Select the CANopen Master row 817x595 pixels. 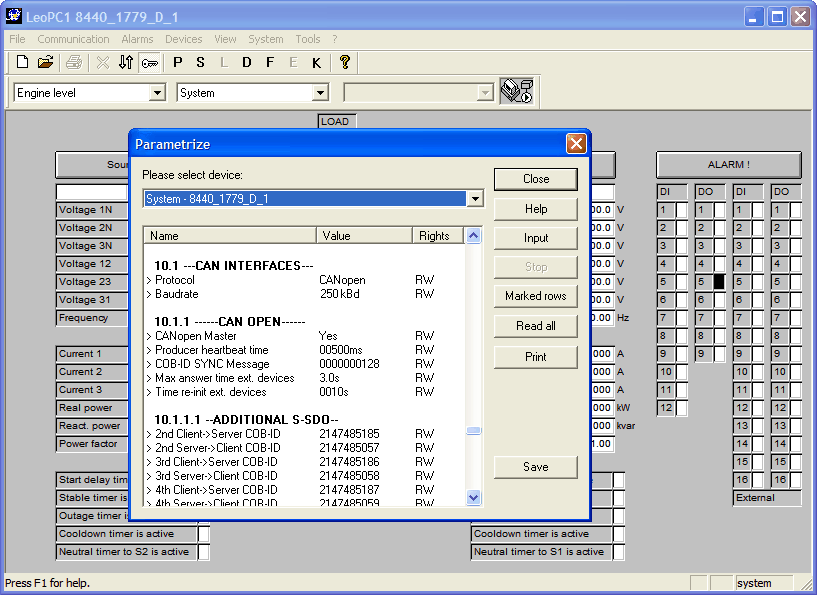304,336
